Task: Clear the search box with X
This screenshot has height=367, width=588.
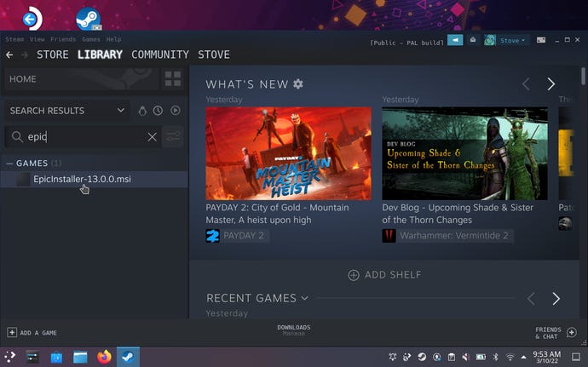Action: pos(153,137)
